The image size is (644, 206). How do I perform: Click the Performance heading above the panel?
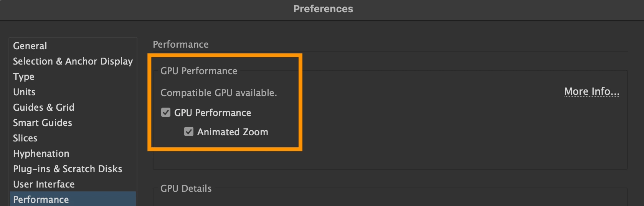point(181,44)
